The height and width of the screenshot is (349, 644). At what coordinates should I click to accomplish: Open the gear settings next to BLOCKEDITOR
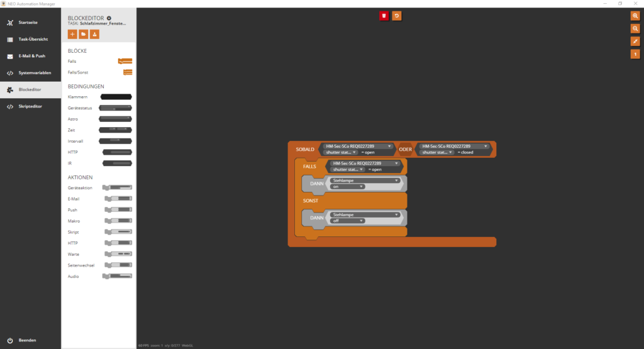(x=109, y=18)
